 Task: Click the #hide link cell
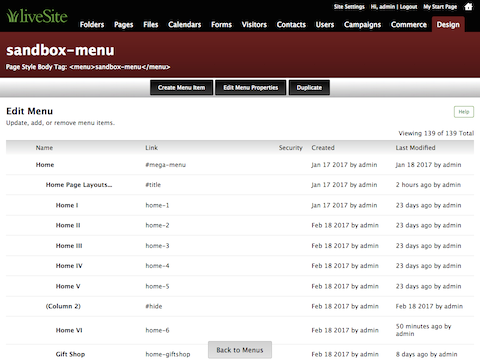[x=154, y=306]
